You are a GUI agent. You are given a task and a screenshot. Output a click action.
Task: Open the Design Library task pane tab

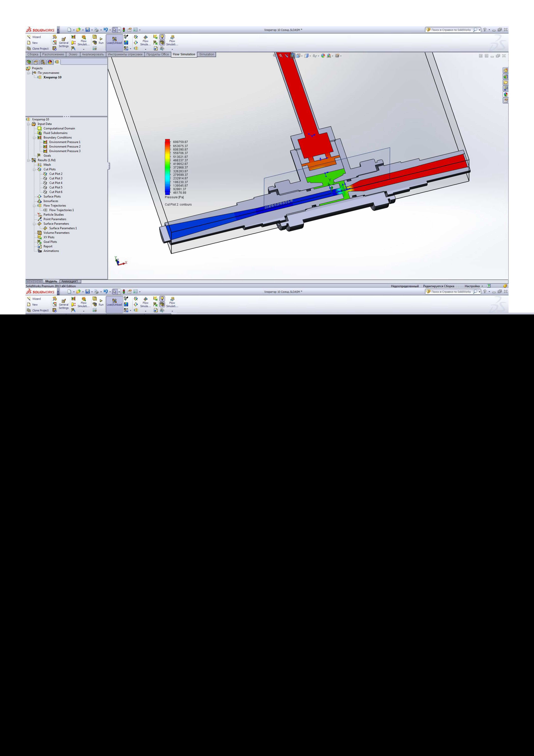[x=505, y=76]
